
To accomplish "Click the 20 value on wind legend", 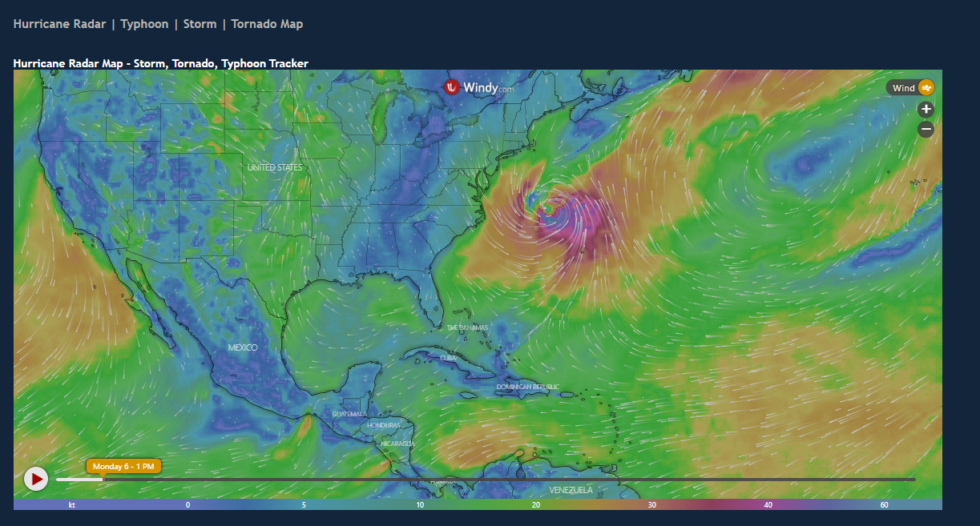I will tap(535, 505).
